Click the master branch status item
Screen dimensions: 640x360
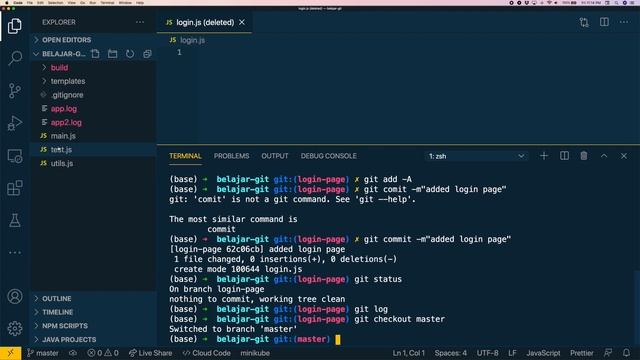[x=43, y=353]
